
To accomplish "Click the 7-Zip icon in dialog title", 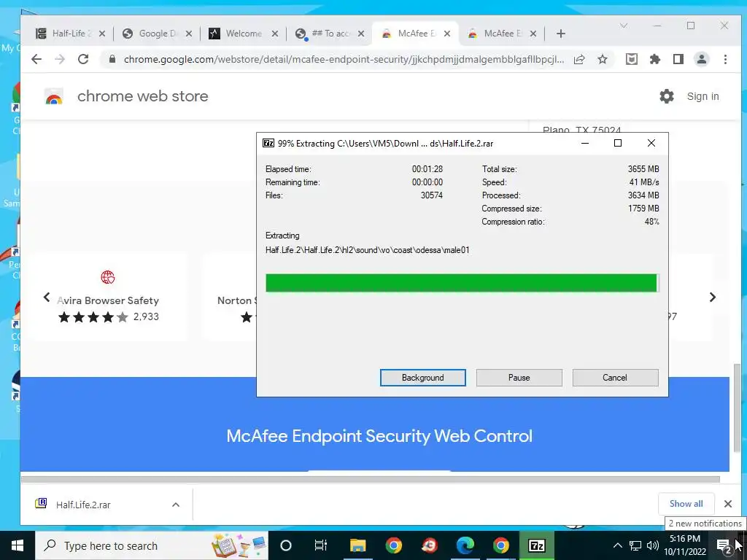I will 268,143.
